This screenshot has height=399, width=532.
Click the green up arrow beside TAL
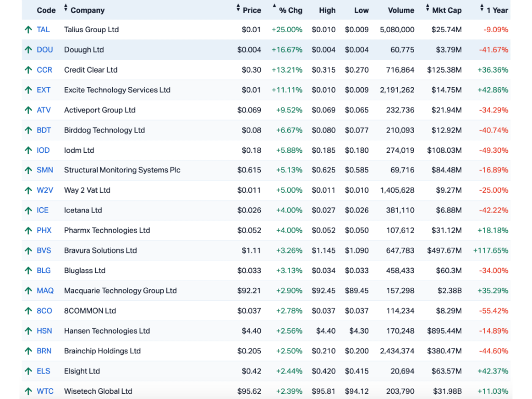coord(29,30)
